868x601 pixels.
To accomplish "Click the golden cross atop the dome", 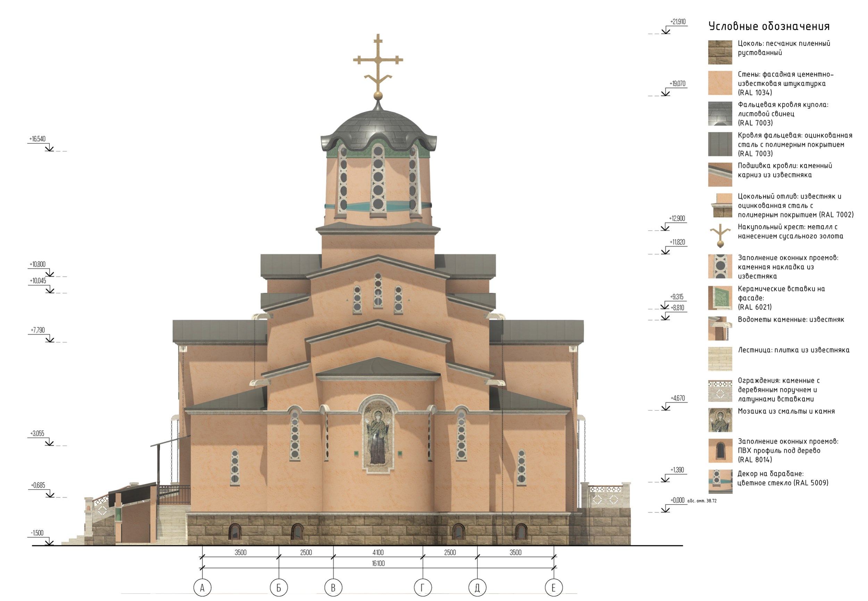I will [378, 66].
